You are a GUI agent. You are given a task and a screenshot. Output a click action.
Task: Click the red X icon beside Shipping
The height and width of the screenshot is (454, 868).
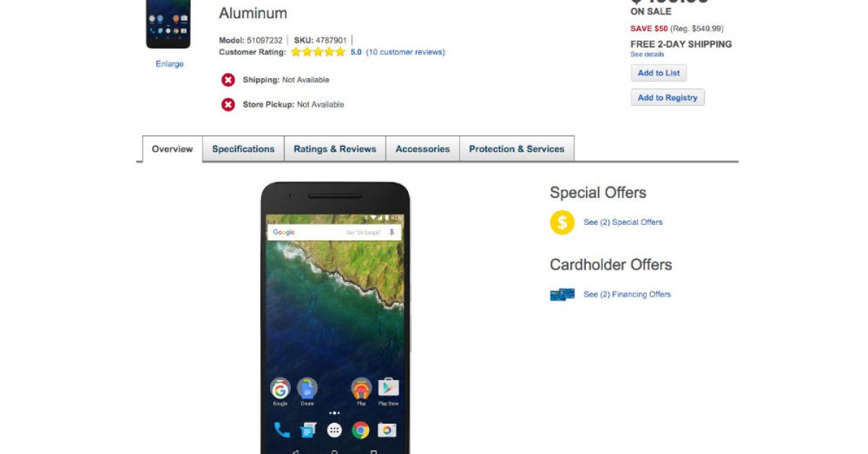(x=228, y=80)
